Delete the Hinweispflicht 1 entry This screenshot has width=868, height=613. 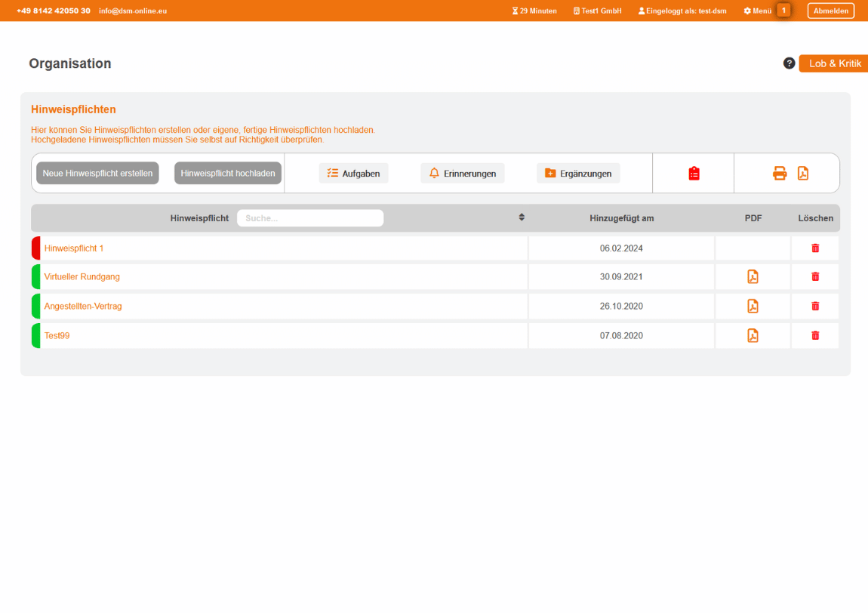[815, 248]
